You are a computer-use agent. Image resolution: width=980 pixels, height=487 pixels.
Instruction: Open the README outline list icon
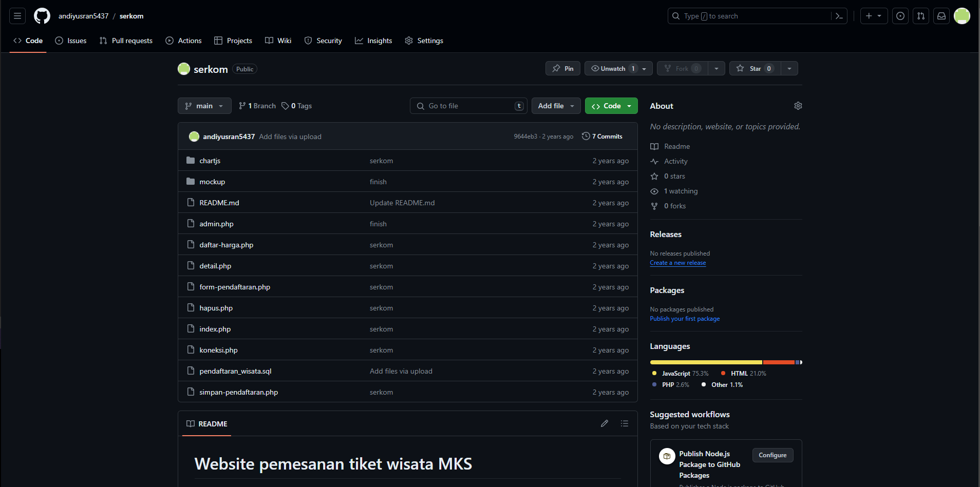pos(625,423)
